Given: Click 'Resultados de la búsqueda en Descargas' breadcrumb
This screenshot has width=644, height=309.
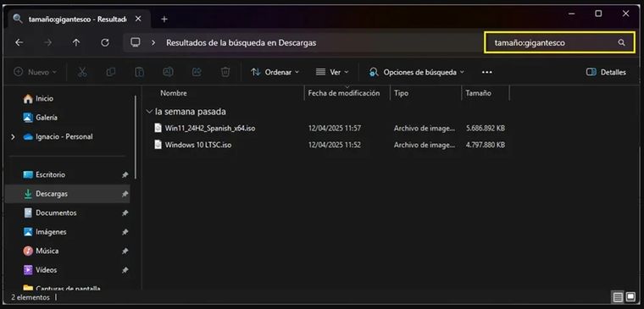Looking at the screenshot, I should tap(241, 42).
